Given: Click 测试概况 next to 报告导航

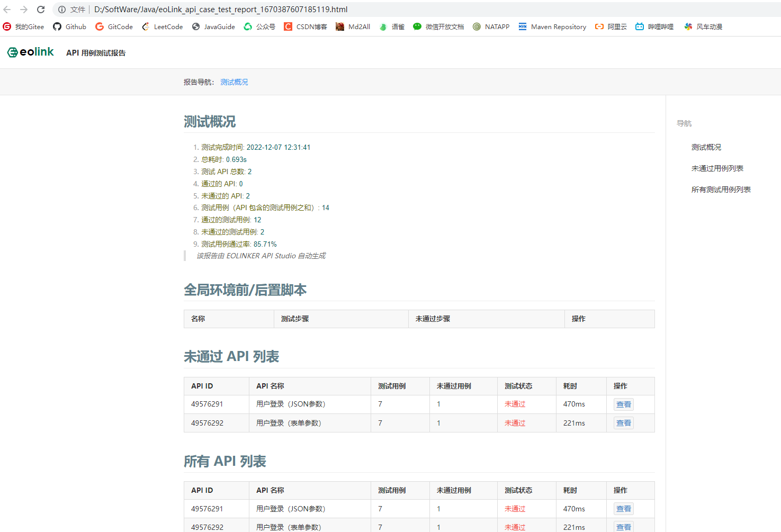Looking at the screenshot, I should [x=234, y=82].
